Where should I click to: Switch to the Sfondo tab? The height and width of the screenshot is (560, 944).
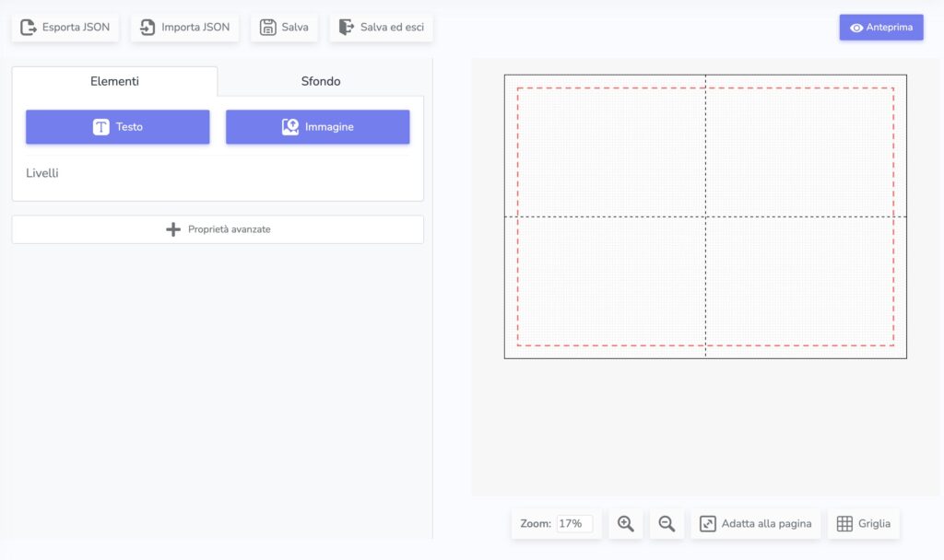(321, 81)
